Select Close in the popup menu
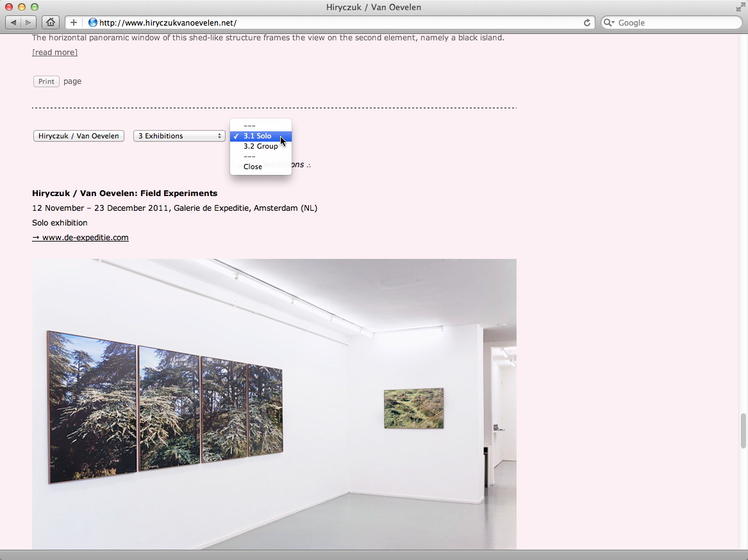The image size is (748, 560). point(253,167)
